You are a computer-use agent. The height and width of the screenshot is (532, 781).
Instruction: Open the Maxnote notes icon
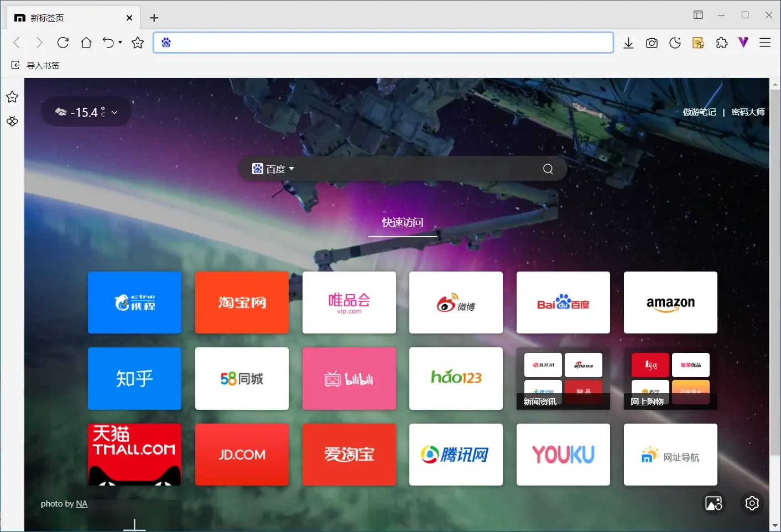tap(698, 43)
